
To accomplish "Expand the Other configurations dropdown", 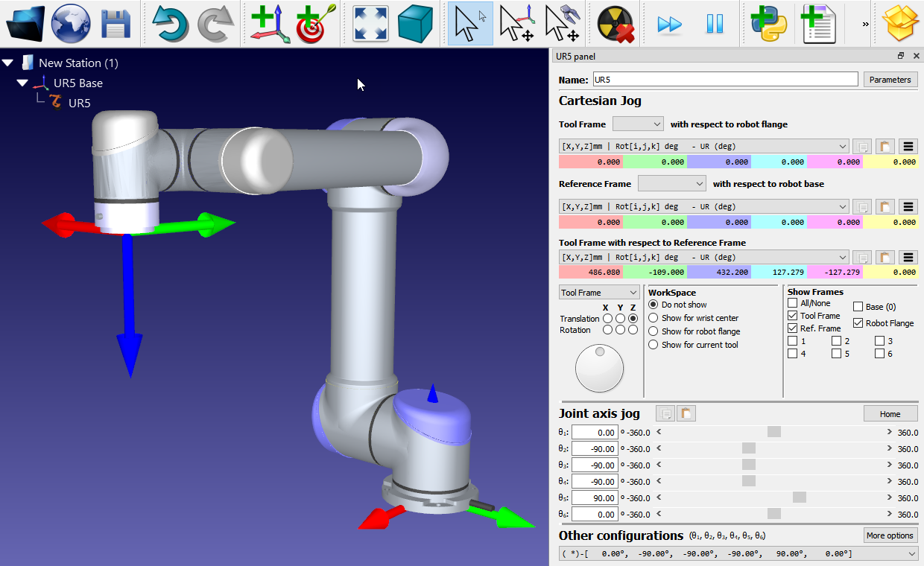I will (912, 554).
